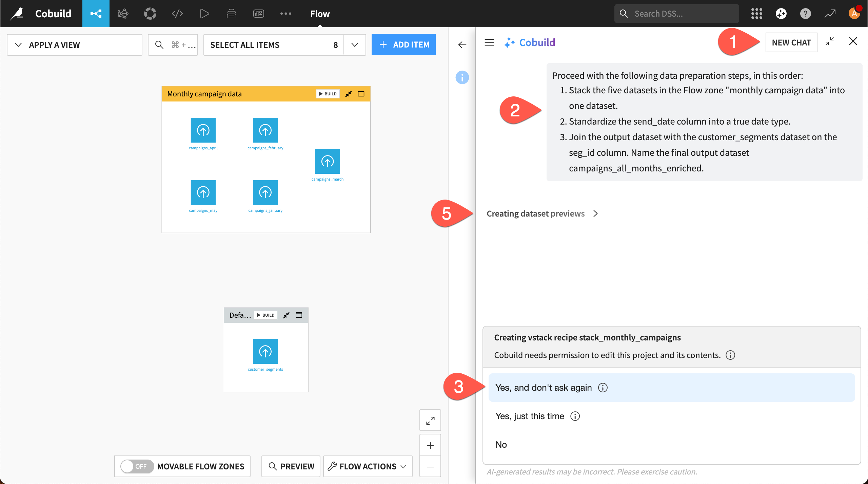Select Yes, just this time

(671, 416)
